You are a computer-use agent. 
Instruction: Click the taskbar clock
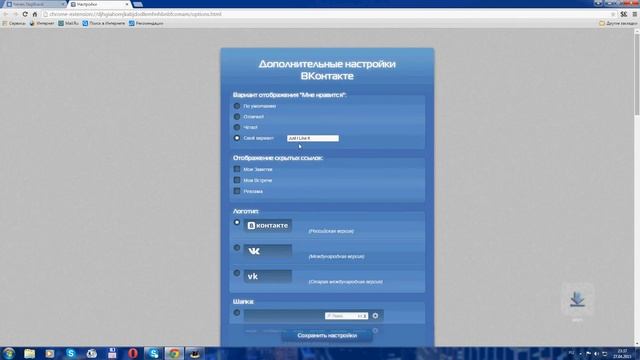(622, 353)
